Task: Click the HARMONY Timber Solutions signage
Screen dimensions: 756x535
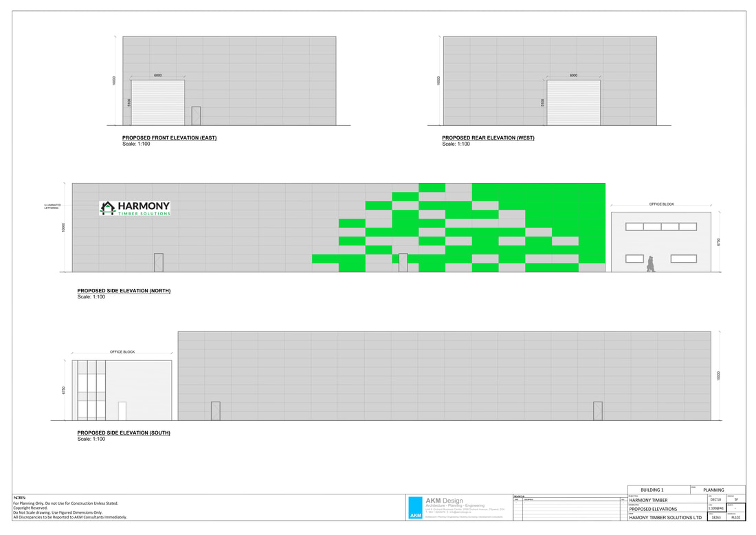Action: (x=135, y=208)
